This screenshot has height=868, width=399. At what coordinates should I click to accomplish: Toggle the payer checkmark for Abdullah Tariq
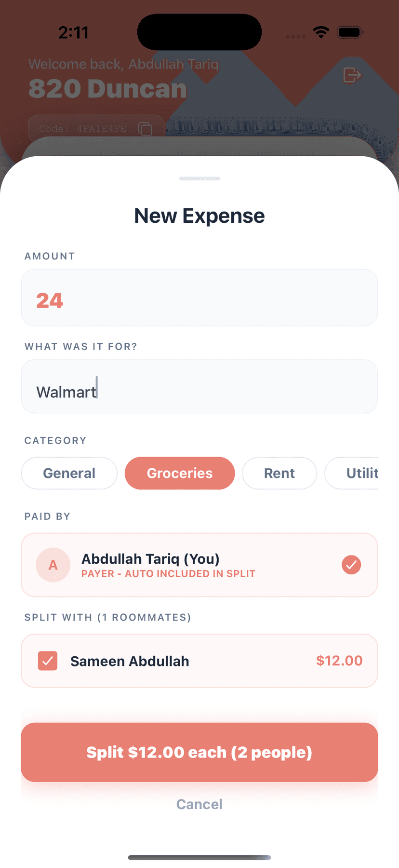tap(351, 565)
